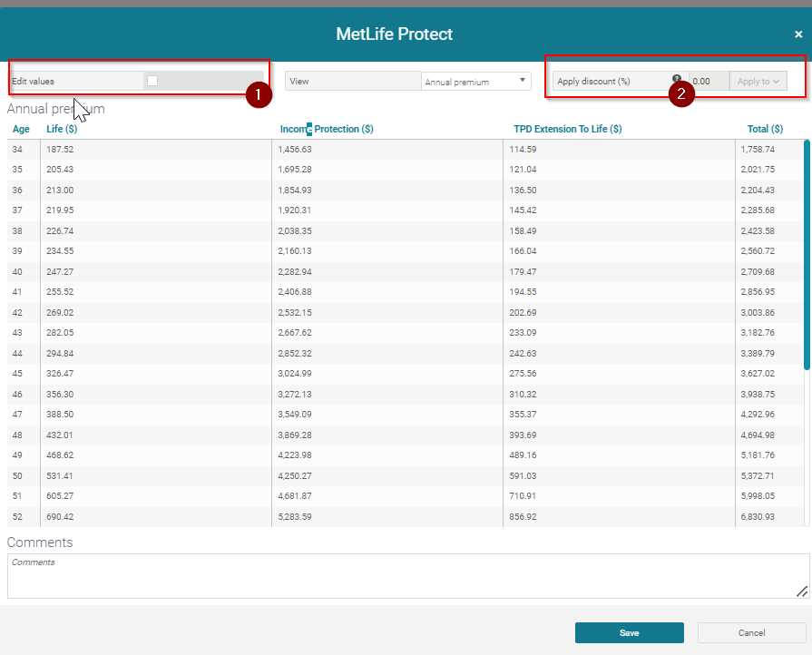Select TPD value 179.47

point(523,272)
